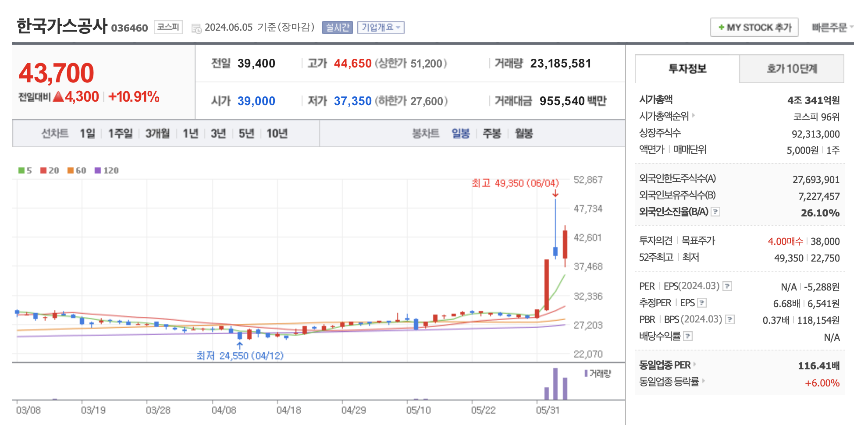Click the calendar icon before 2024.06.05
This screenshot has width=868, height=425.
pos(196,28)
